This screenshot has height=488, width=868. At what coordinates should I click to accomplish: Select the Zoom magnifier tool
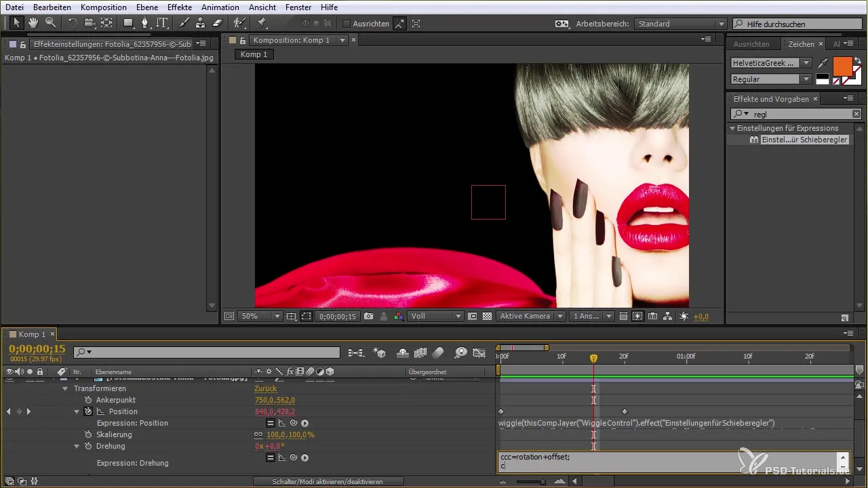pos(50,23)
